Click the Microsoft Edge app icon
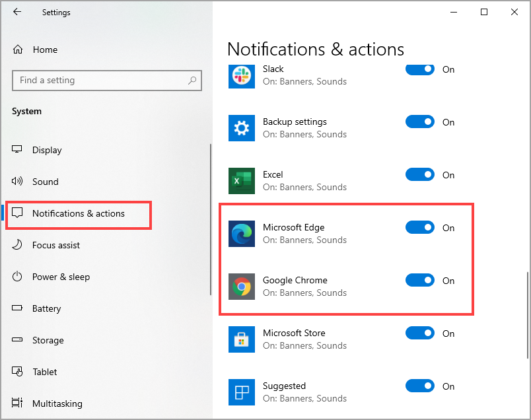The image size is (531, 420). pyautogui.click(x=242, y=234)
